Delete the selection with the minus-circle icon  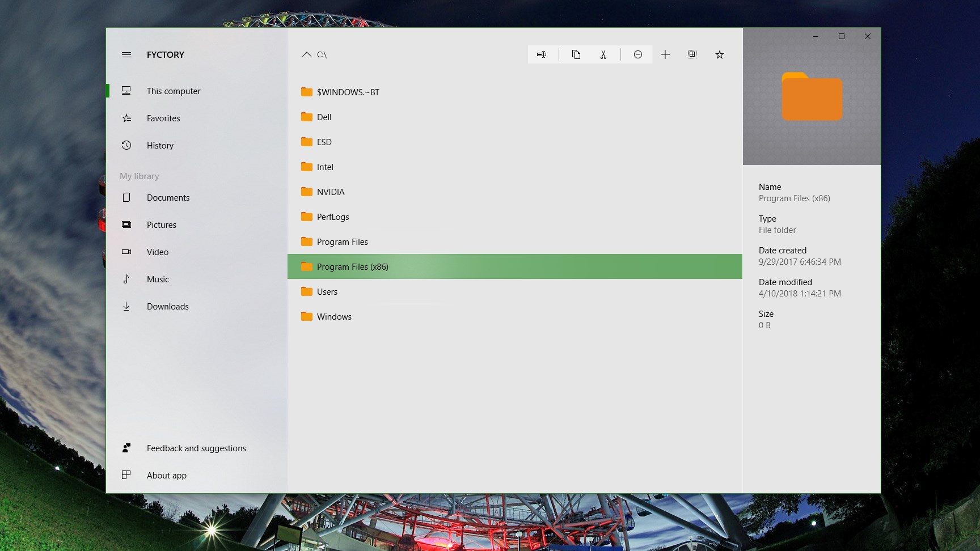(x=638, y=54)
